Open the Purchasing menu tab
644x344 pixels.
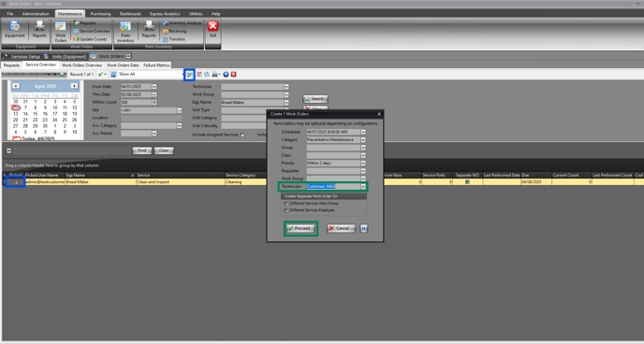click(x=101, y=13)
